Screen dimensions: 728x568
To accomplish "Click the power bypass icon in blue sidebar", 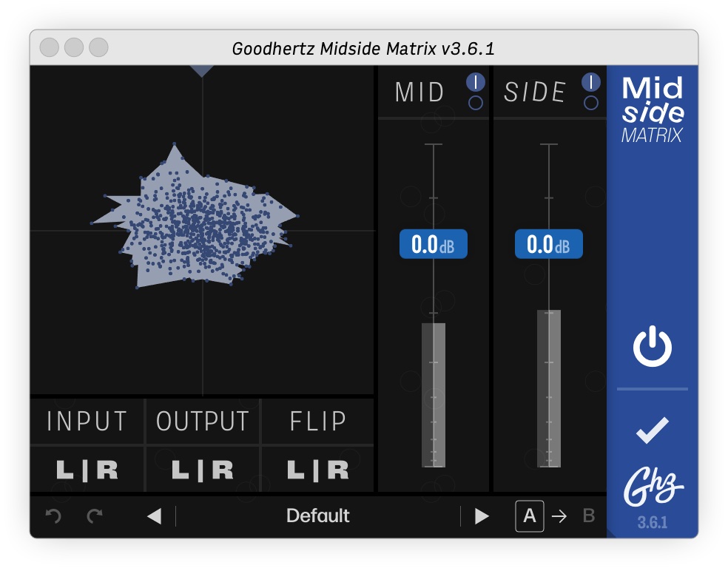I will (652, 348).
